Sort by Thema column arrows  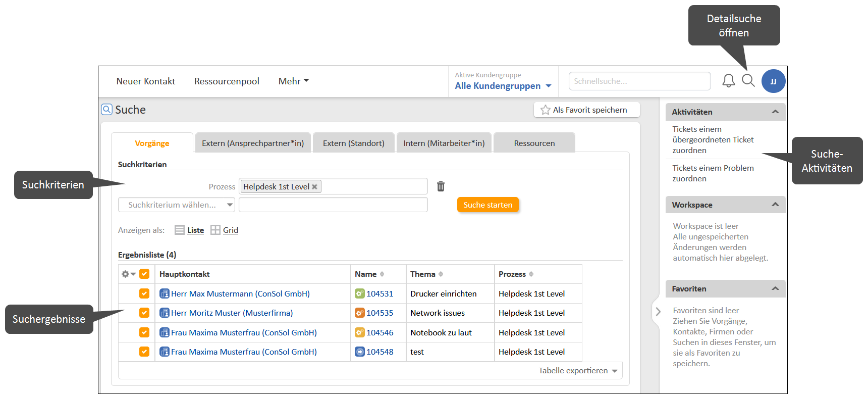[441, 274]
